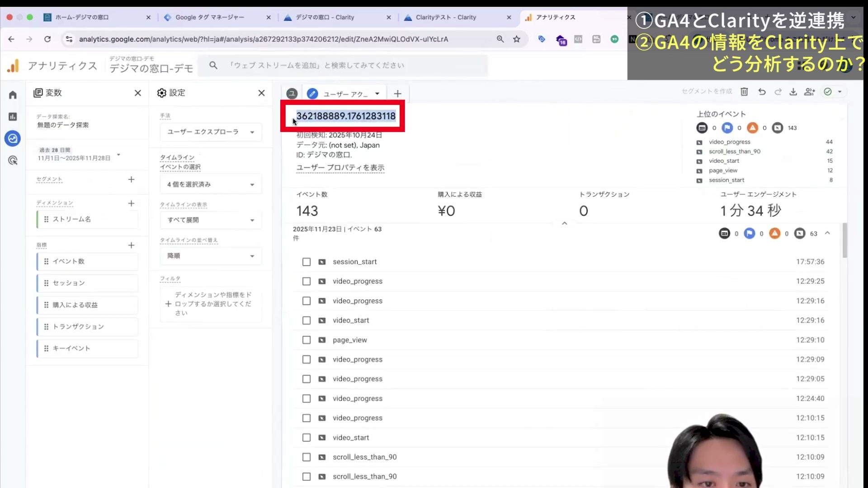Screen dimensions: 868x488
Task: Open the Reports icon in left sidebar
Action: [x=13, y=117]
